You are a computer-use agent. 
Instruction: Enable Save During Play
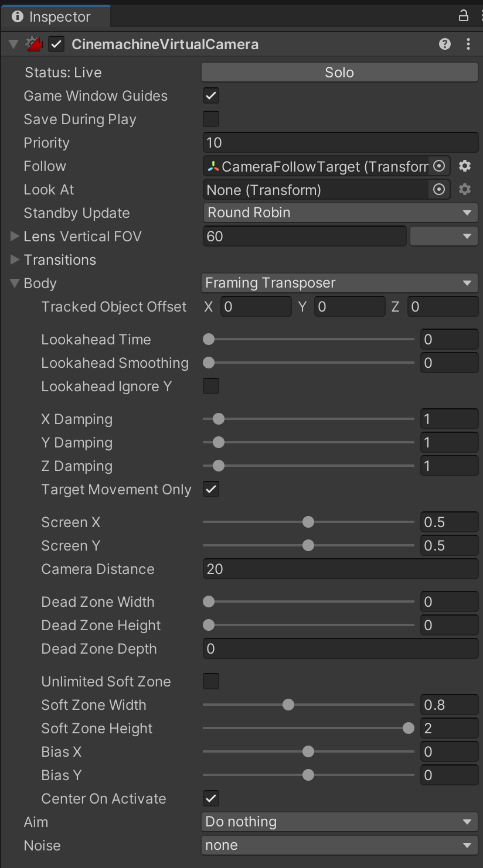tap(211, 119)
